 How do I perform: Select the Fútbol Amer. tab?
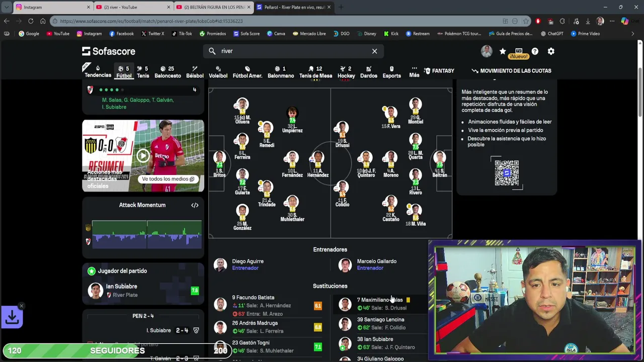click(247, 72)
